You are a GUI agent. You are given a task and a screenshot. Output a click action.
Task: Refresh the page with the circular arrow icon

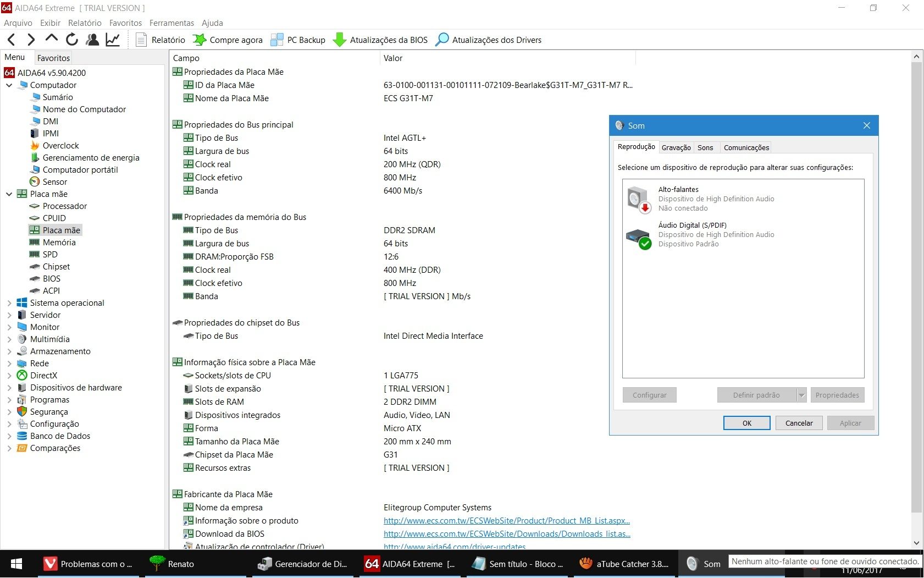[72, 40]
